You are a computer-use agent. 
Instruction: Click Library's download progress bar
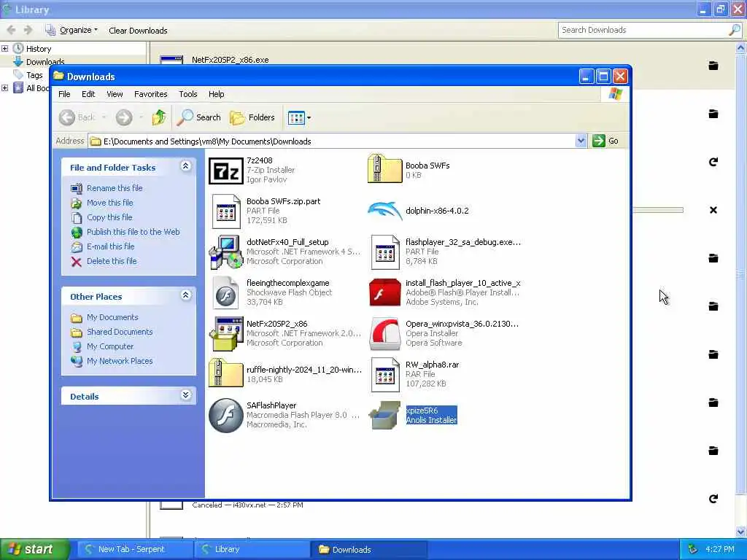[x=658, y=210]
